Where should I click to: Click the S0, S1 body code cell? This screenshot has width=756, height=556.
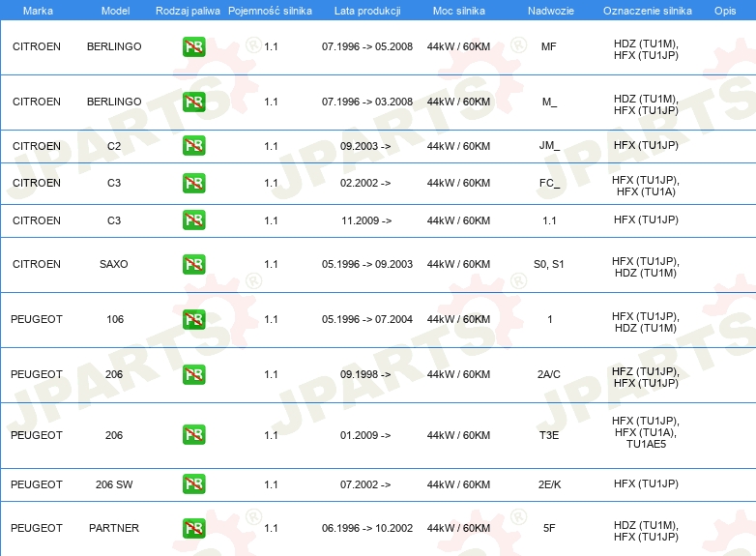(x=549, y=264)
